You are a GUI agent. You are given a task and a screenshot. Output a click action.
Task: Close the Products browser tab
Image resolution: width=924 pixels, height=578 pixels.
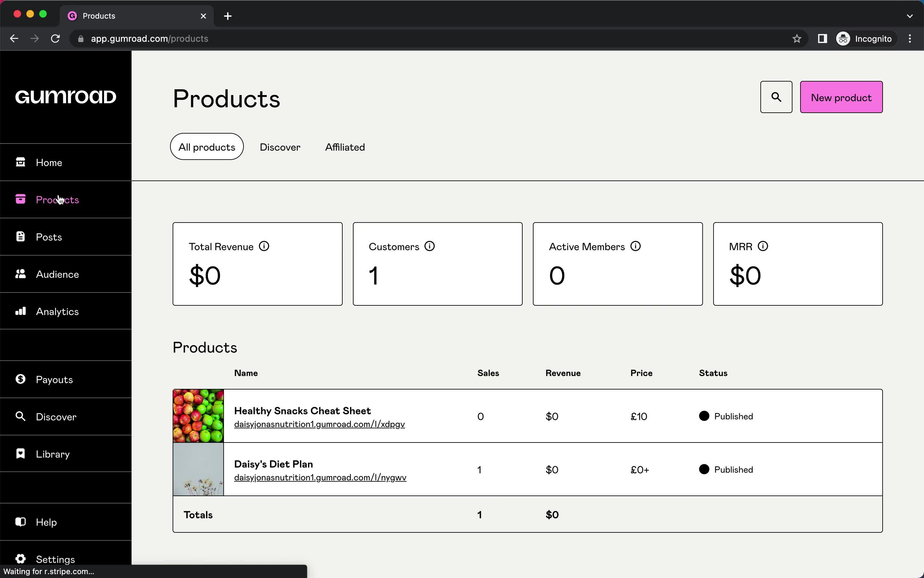click(x=203, y=16)
